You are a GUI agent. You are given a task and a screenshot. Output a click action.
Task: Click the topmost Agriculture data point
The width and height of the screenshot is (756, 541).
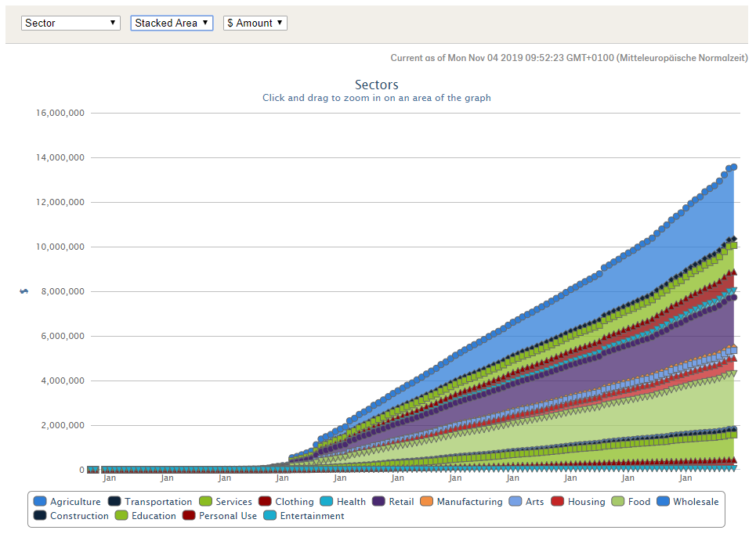733,167
